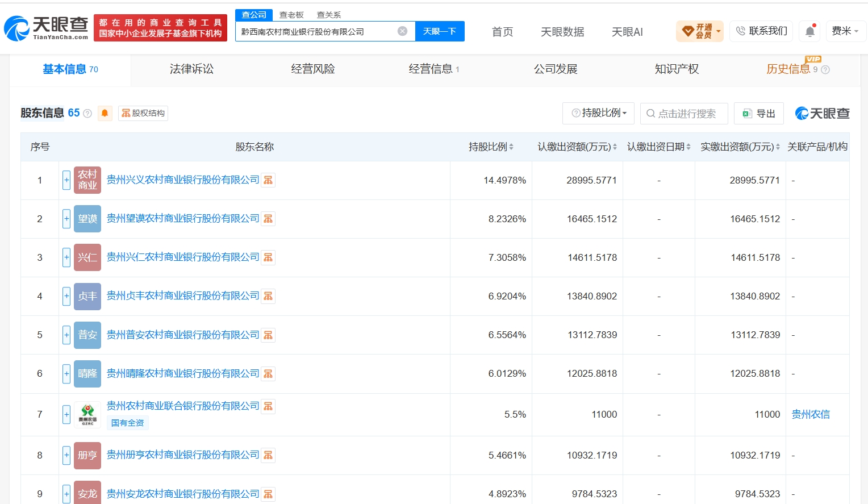Open the 贵州农信 related product link
This screenshot has height=504, width=868.
pos(811,414)
